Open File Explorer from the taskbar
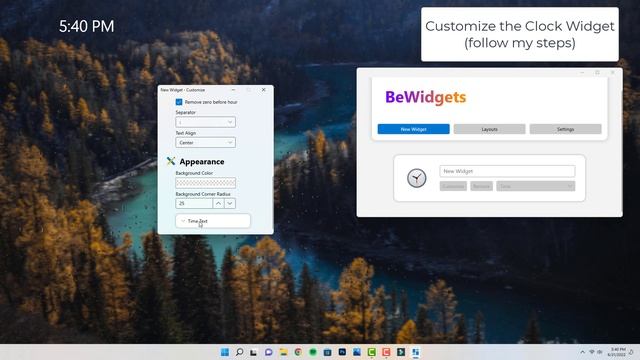This screenshot has height=360, width=640. click(x=283, y=352)
